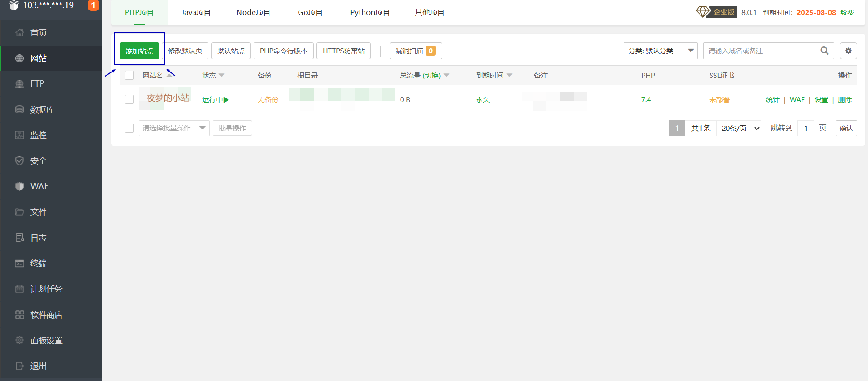Screen dimensions: 868x381
Task: Open the Software Store in sidebar
Action: (46, 315)
